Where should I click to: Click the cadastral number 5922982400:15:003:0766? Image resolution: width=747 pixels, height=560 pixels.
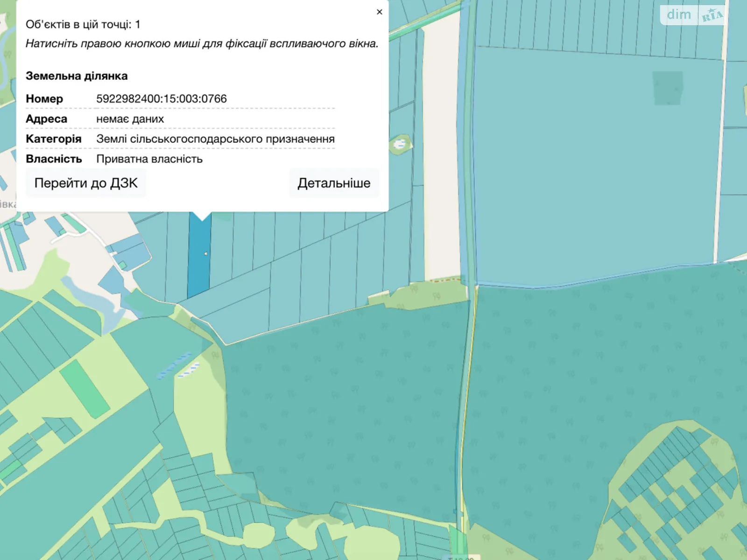(161, 99)
